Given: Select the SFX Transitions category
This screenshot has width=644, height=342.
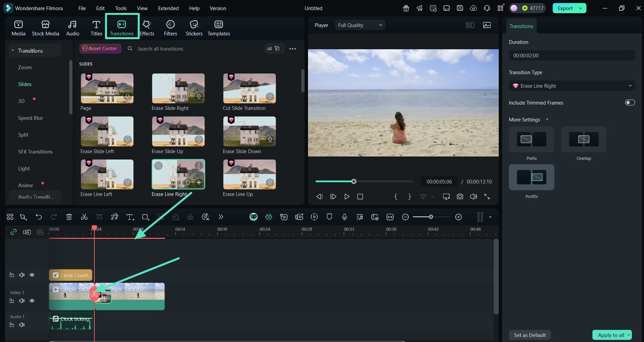Looking at the screenshot, I should [35, 152].
